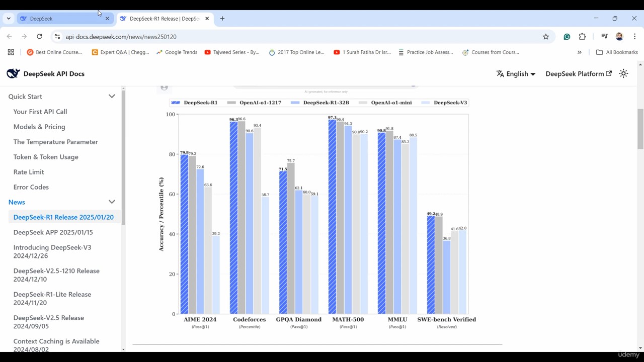Open 2017 Top Online Le... bookmark
This screenshot has width=644, height=362.
[x=297, y=52]
